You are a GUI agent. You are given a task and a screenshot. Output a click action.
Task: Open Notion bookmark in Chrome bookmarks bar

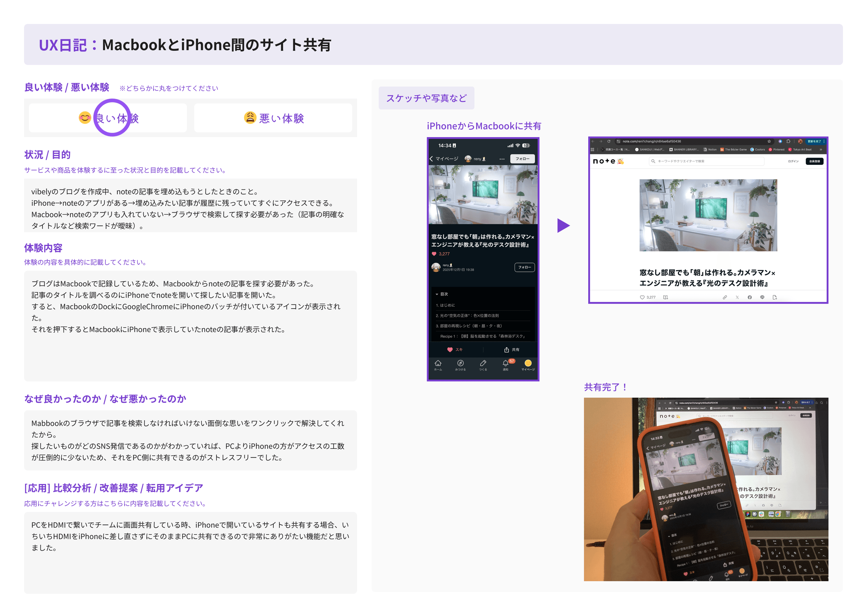(x=710, y=150)
